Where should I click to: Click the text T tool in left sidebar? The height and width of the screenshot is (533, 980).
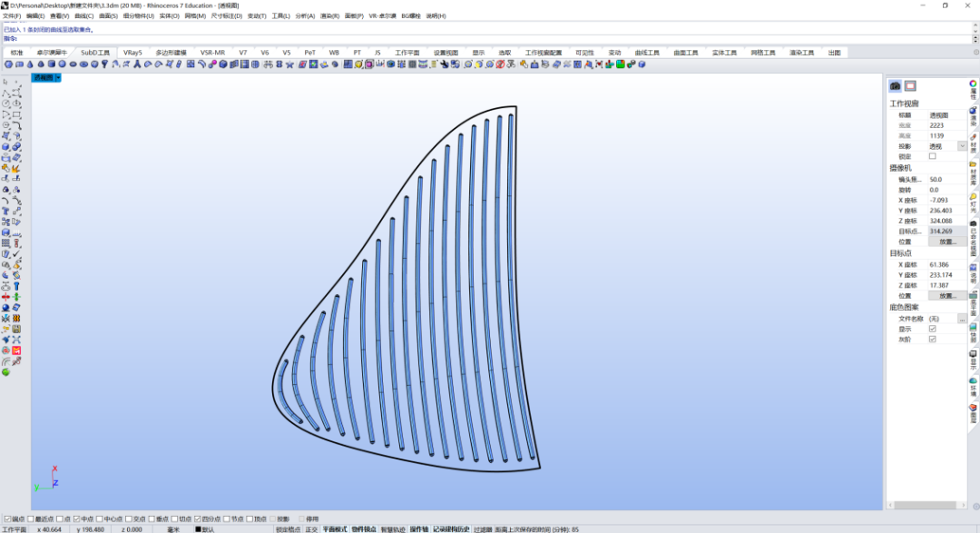pos(5,211)
